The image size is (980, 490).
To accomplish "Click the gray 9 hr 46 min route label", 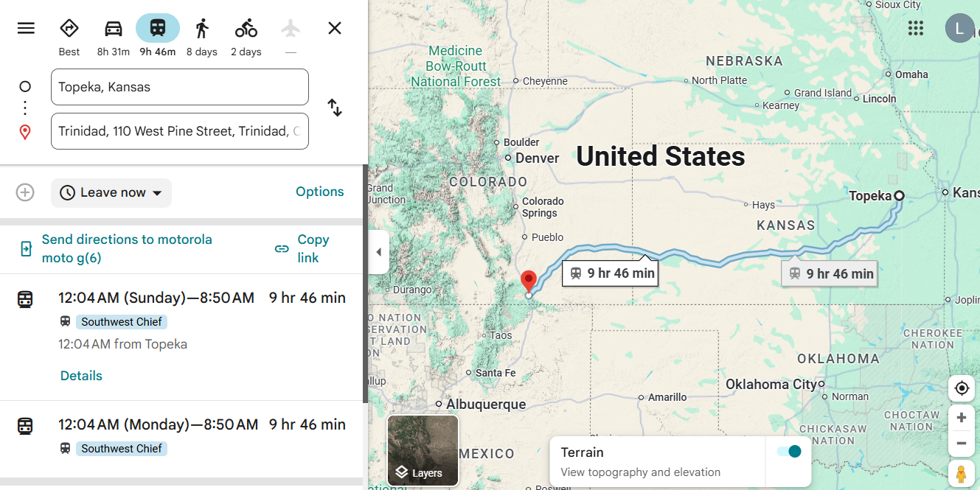I will [x=829, y=273].
